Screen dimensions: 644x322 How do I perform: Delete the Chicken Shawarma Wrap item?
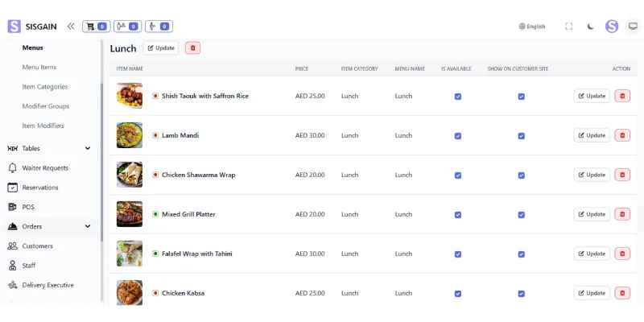point(622,175)
